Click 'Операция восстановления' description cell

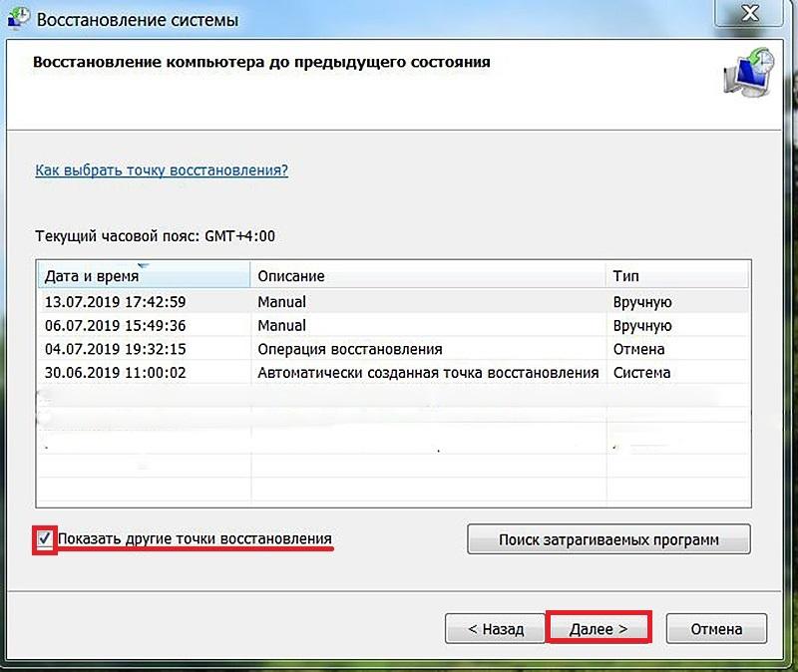pos(350,349)
